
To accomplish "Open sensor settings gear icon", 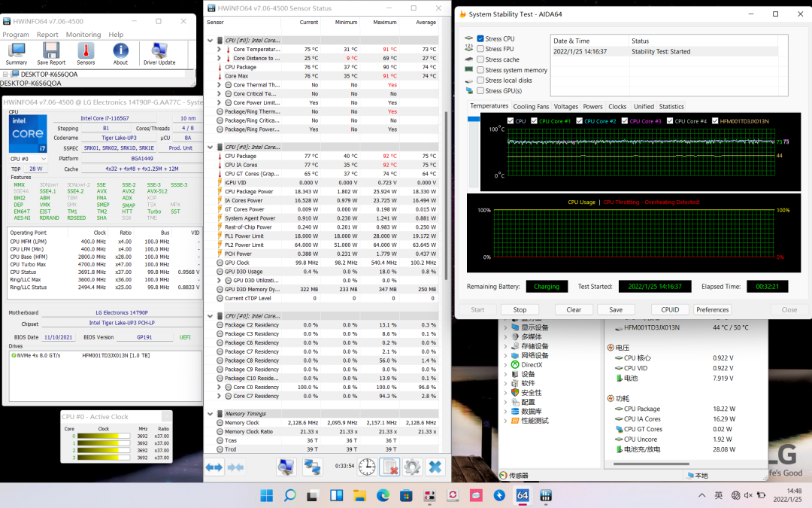I will [412, 467].
